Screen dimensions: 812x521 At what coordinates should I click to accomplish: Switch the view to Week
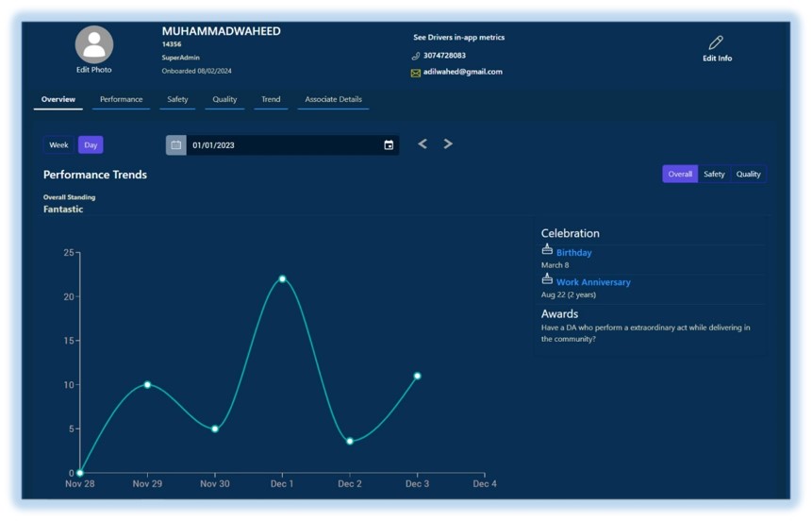point(58,145)
